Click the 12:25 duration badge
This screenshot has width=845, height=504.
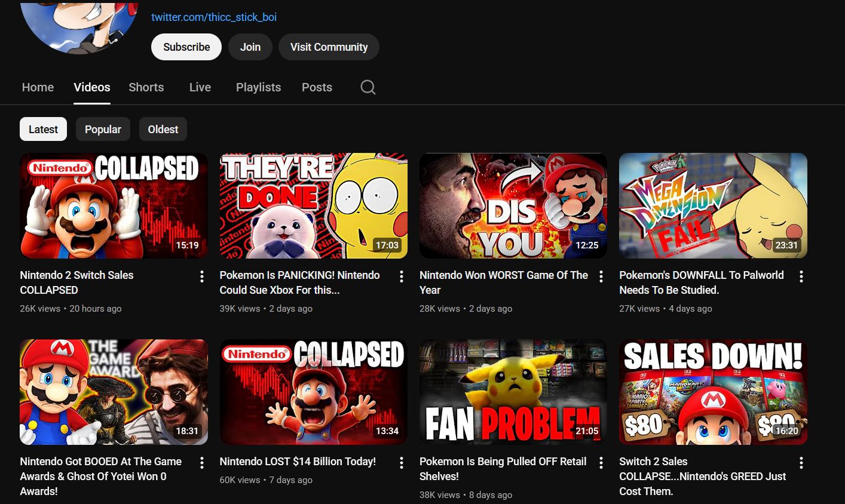click(587, 245)
